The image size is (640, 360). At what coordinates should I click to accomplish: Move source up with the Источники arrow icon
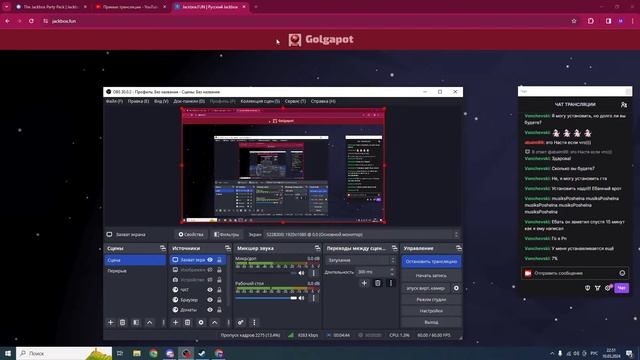pyautogui.click(x=214, y=322)
